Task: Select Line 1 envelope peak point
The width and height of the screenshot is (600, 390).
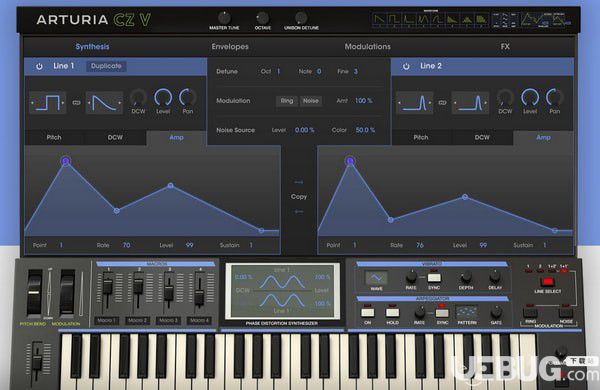Action: click(x=66, y=161)
